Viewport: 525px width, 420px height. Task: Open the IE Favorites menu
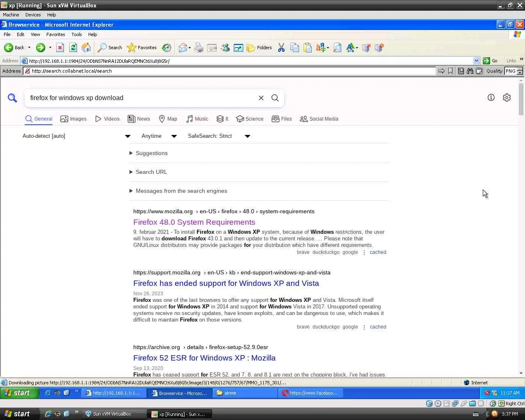coord(55,34)
